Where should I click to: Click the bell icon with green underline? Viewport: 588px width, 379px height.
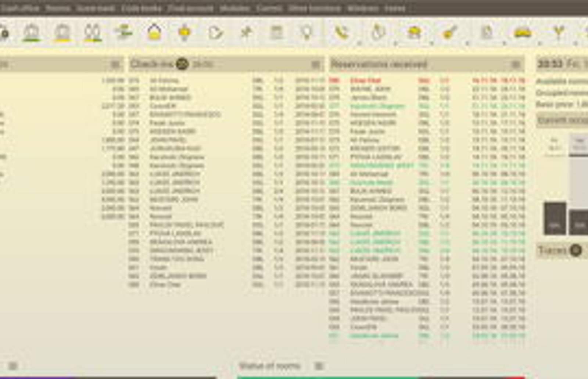(32, 33)
